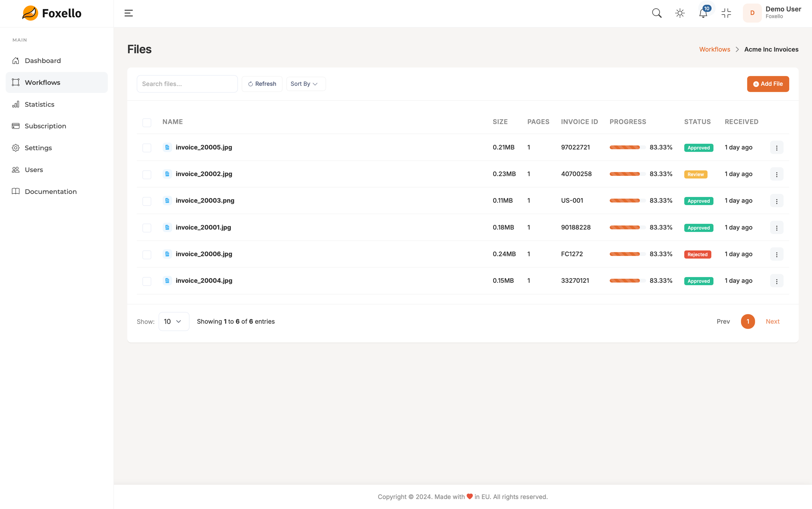Viewport: 812px width, 509px height.
Task: Click the Foxello logo
Action: [x=52, y=13]
